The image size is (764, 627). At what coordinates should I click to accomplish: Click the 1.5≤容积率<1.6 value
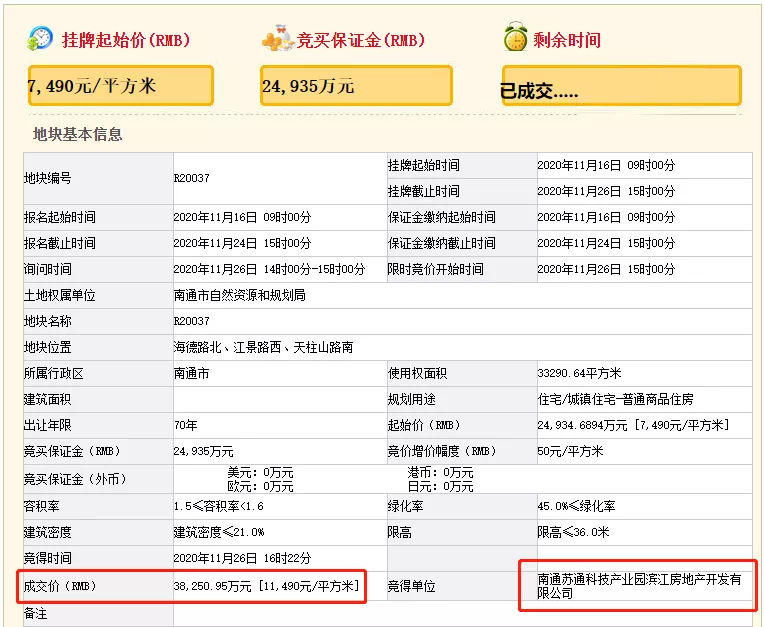tap(219, 506)
